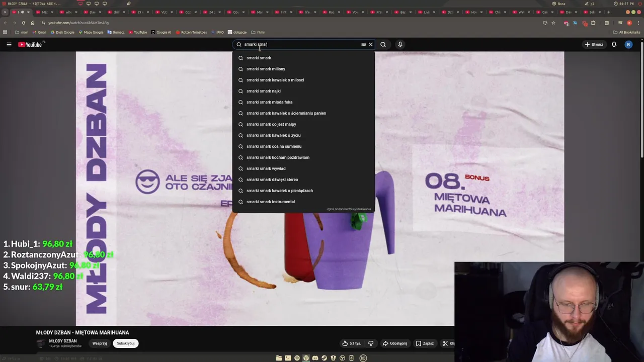644x362 pixels.
Task: Open the terminal in the taskbar
Action: [288, 358]
